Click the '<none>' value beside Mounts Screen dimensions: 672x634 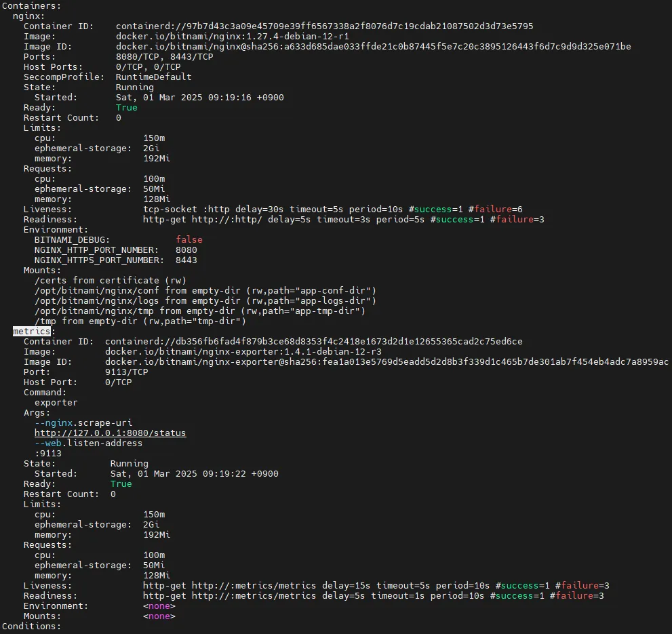(159, 616)
